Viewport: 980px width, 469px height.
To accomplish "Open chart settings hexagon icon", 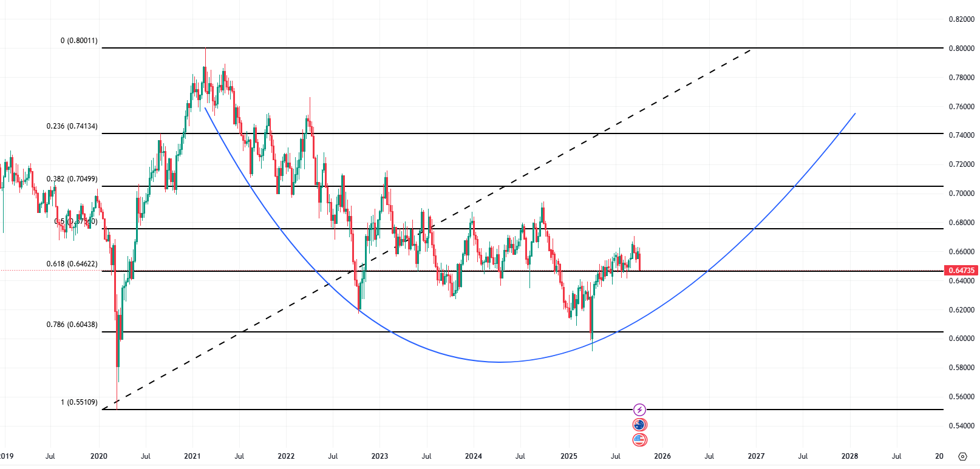I will tap(962, 456).
